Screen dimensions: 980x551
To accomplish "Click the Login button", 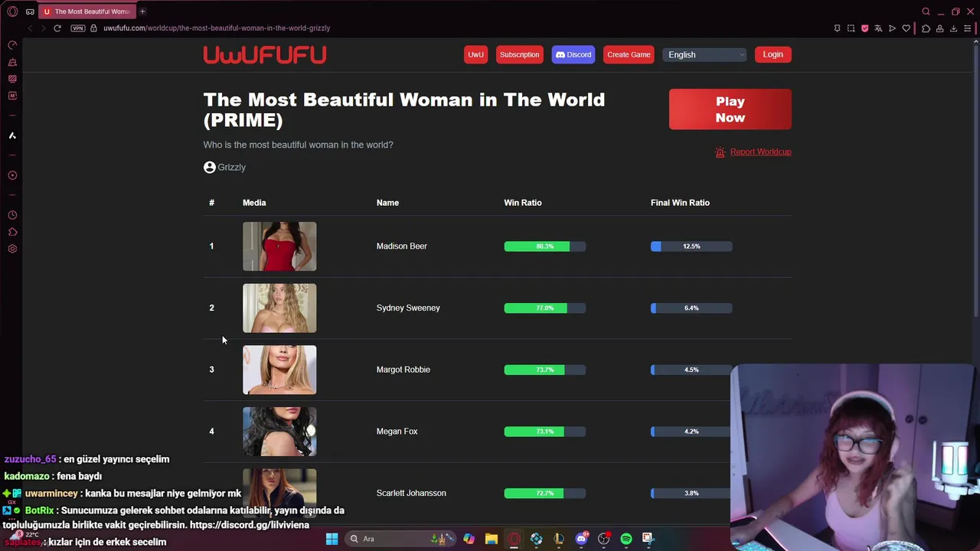I will 773,54.
